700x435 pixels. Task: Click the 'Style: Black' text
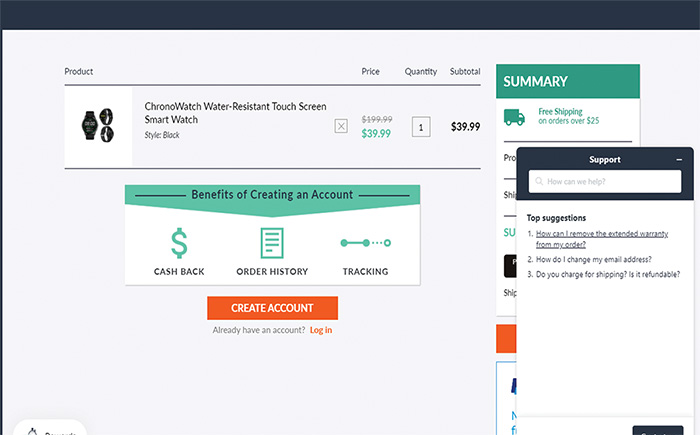(162, 135)
